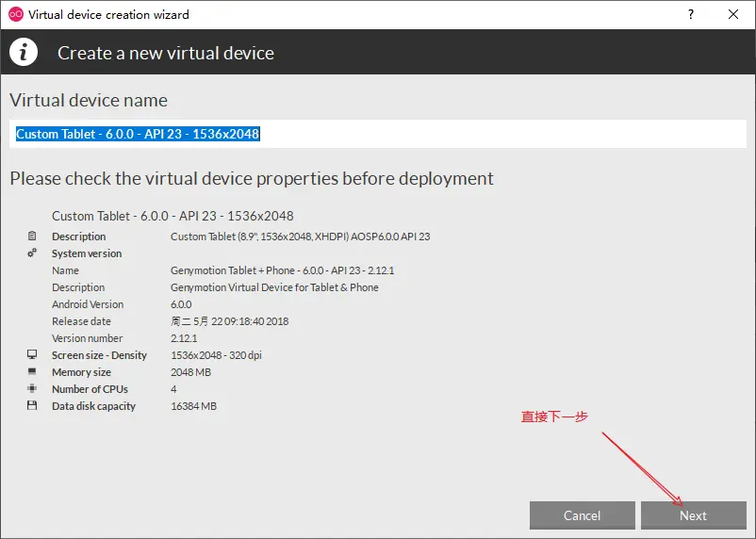This screenshot has height=539, width=756.
Task: Click the 'Version number' label
Action: click(x=88, y=338)
